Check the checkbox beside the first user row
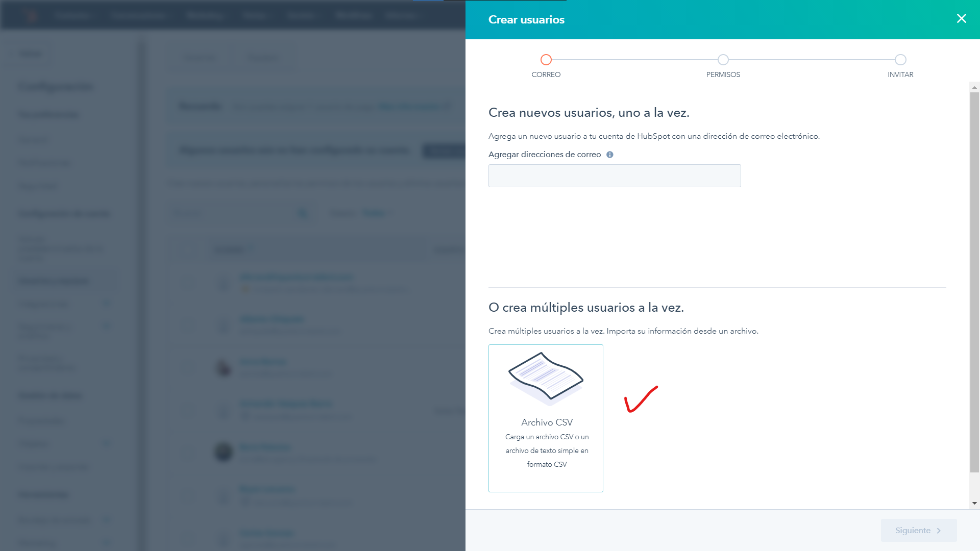Screen dimensions: 980x551 [x=188, y=284]
